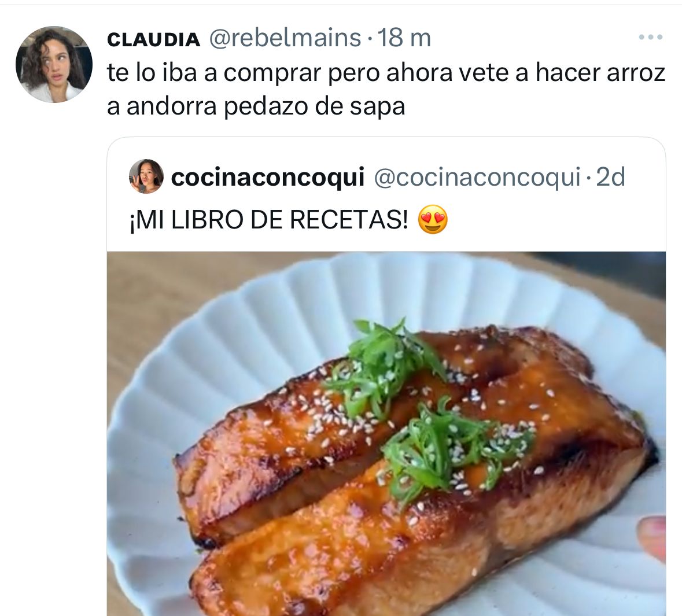The width and height of the screenshot is (682, 616).
Task: Open the @cocinaconcoqui handle
Action: coord(477,177)
